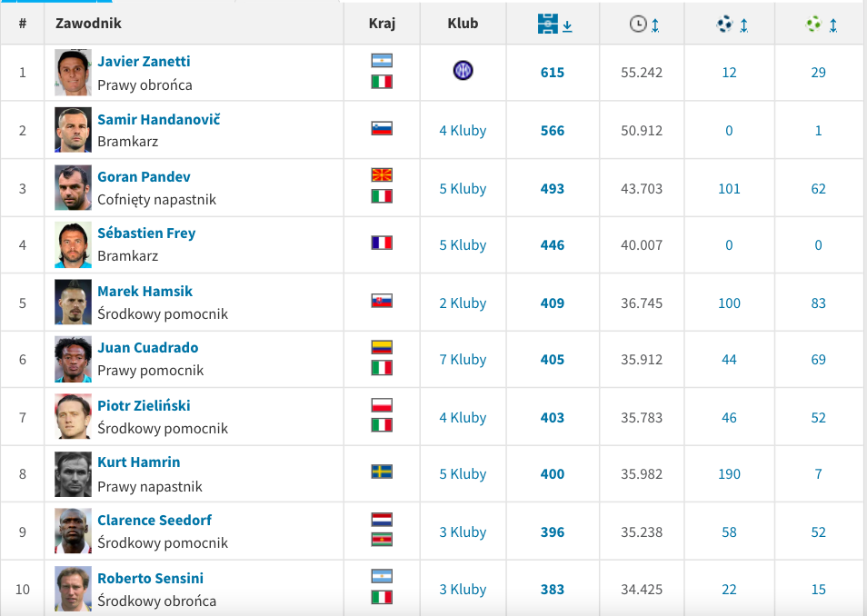
Task: Click Kurt Hamrin's 190 goals value
Action: (x=729, y=474)
